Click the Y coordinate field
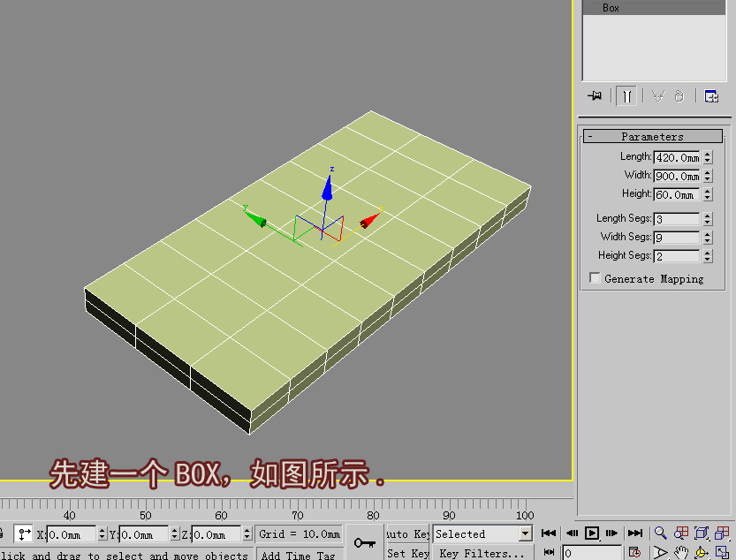 point(144,534)
